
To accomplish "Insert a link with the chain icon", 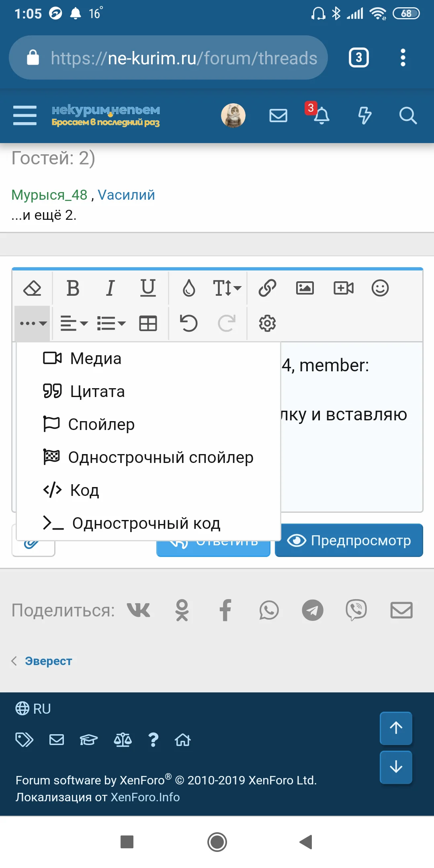I will 267,288.
